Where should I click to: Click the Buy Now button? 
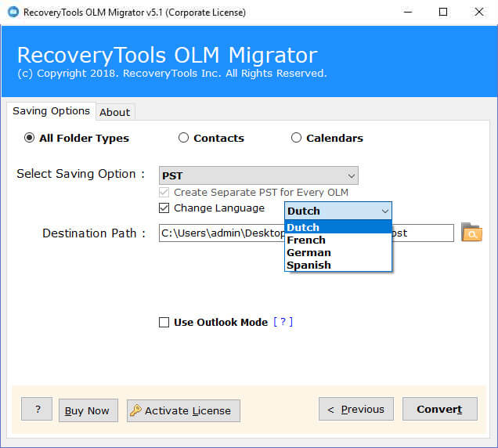[88, 410]
